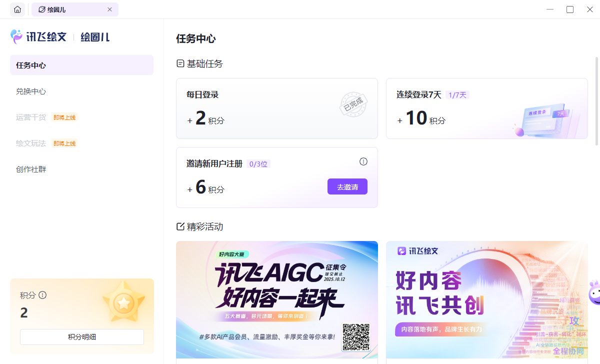Click the 基础任务 section icon

point(180,63)
